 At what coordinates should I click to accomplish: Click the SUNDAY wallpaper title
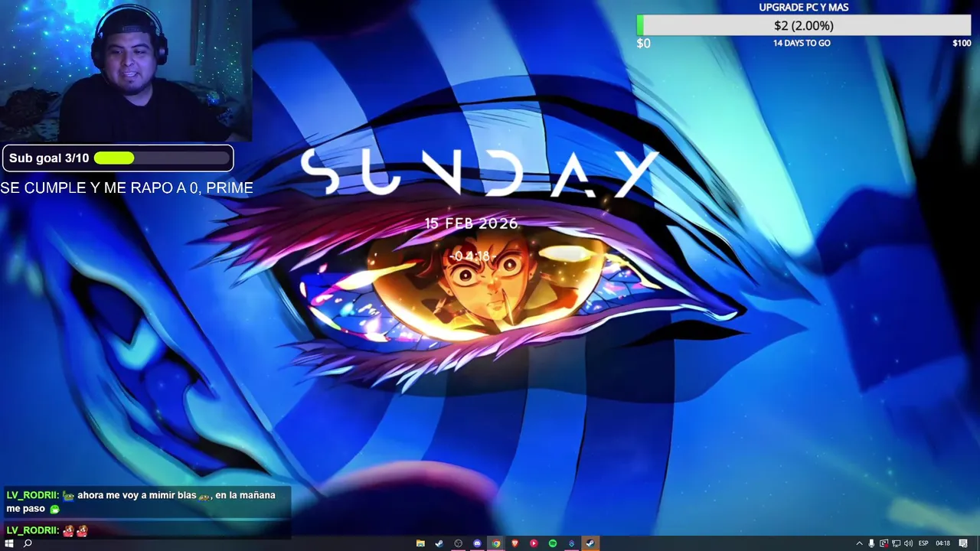(479, 173)
